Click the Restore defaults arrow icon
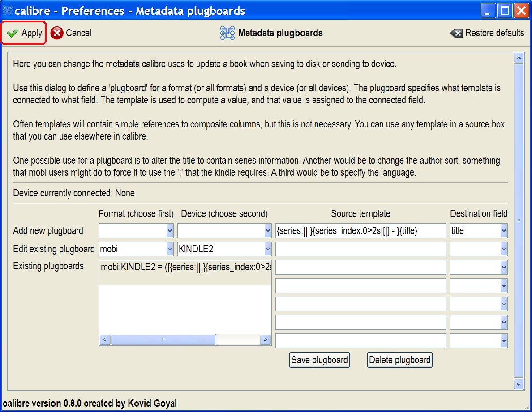Screen dimensions: 532x412 [456, 33]
